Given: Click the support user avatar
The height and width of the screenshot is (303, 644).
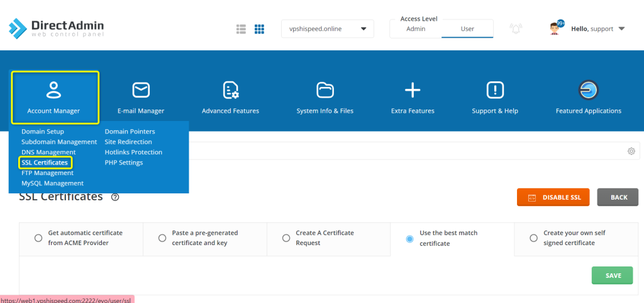Looking at the screenshot, I should [556, 28].
